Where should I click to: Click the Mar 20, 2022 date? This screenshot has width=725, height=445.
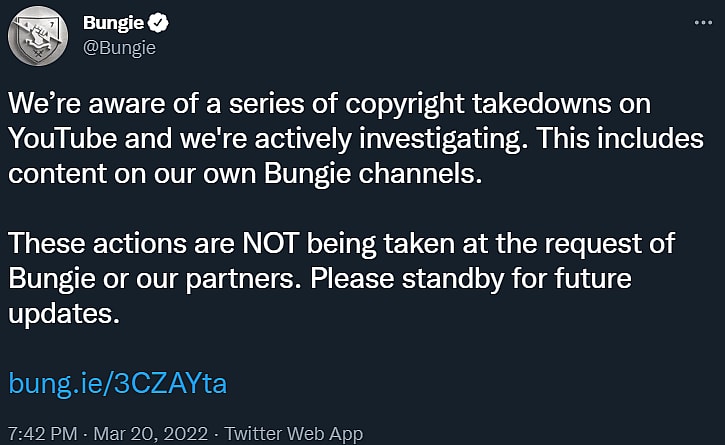[152, 434]
